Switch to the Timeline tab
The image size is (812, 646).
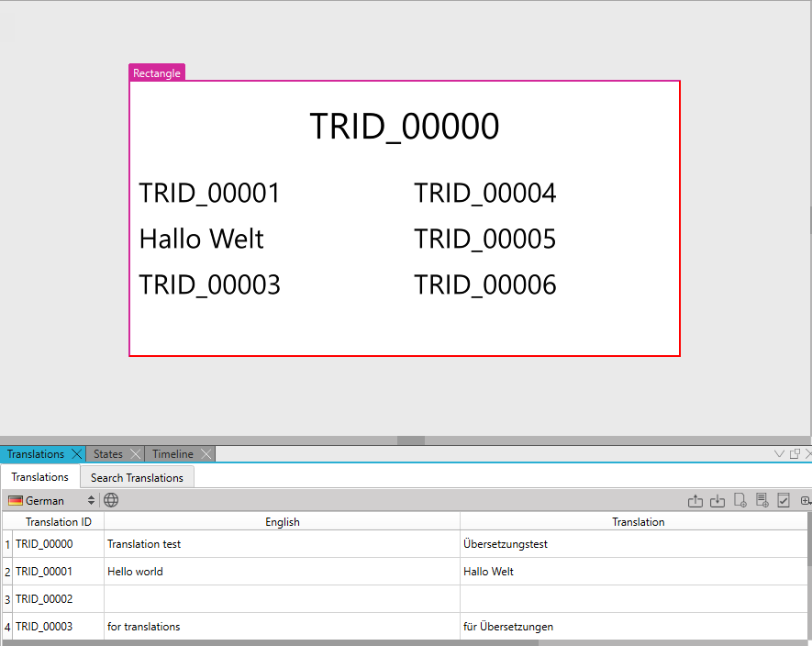172,454
